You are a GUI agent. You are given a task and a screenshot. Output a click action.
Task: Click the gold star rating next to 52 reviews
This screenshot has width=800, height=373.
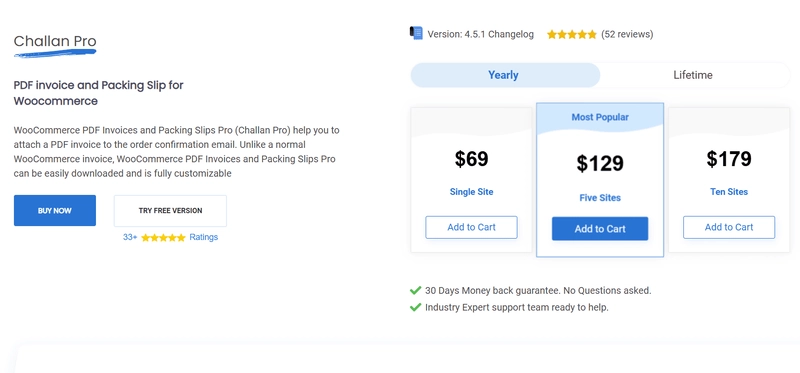(571, 35)
